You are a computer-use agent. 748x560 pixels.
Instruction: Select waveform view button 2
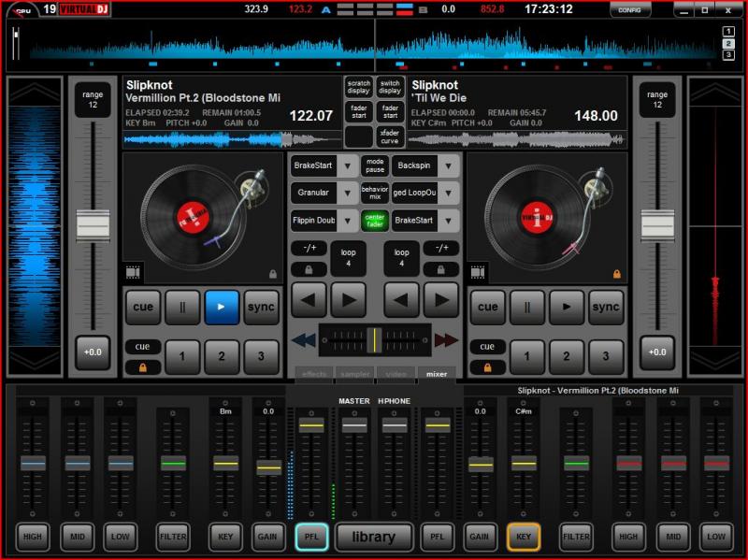[728, 43]
